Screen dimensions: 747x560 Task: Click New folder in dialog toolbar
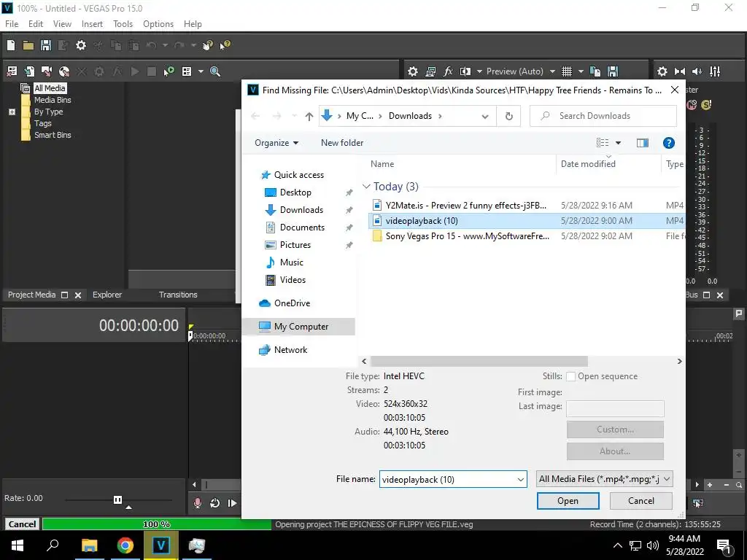click(x=342, y=143)
